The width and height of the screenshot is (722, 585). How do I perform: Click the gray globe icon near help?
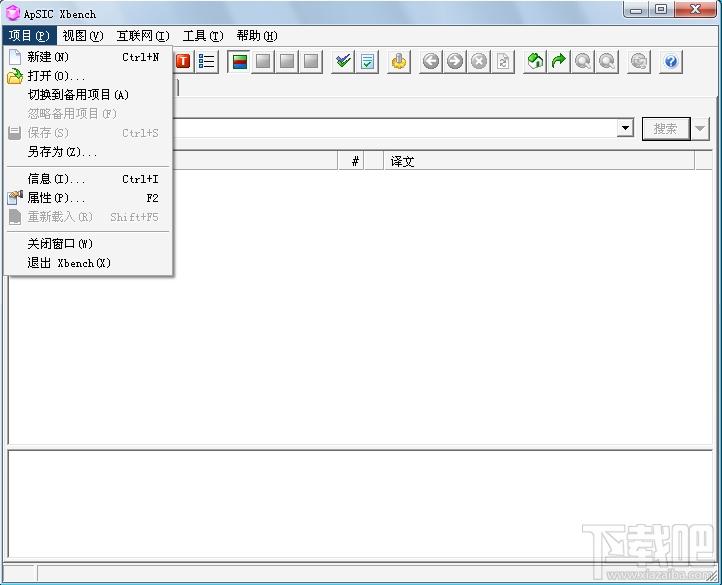(639, 61)
